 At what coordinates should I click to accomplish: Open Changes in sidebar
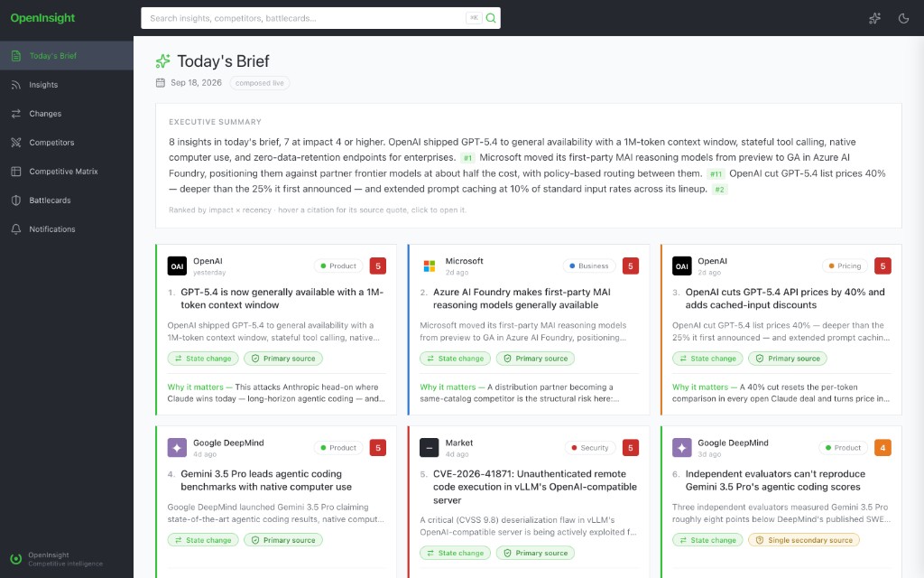(x=67, y=113)
